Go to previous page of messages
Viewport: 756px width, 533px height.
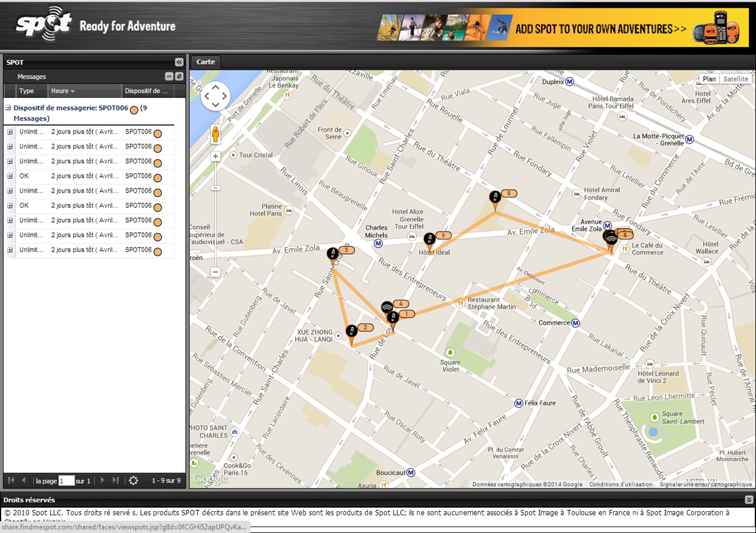click(x=24, y=480)
